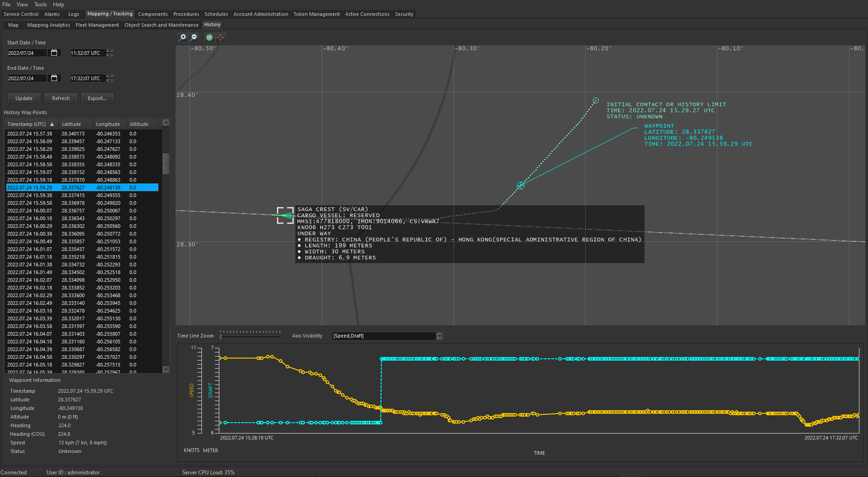
Task: Select highlighted waypoint row 15.59.29
Action: (82, 188)
